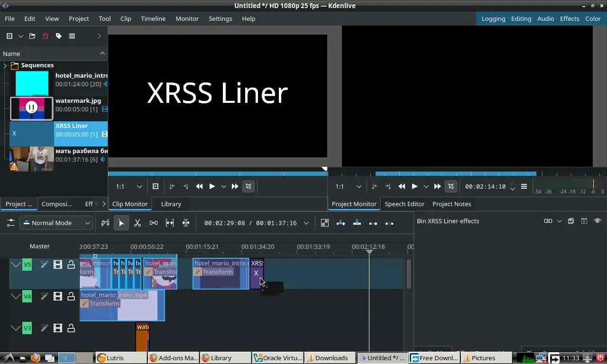The image size is (607, 364).
Task: Open timeline track settings sliders icon
Action: click(x=10, y=223)
